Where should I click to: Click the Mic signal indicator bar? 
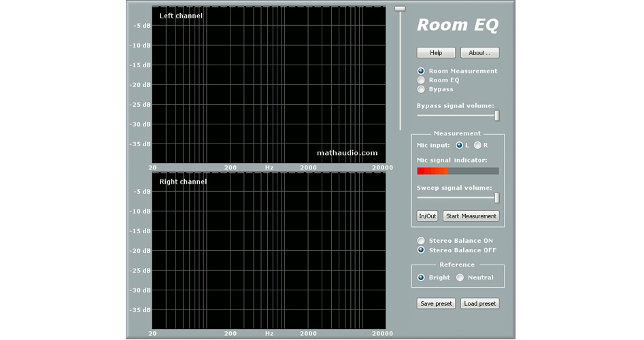point(458,171)
